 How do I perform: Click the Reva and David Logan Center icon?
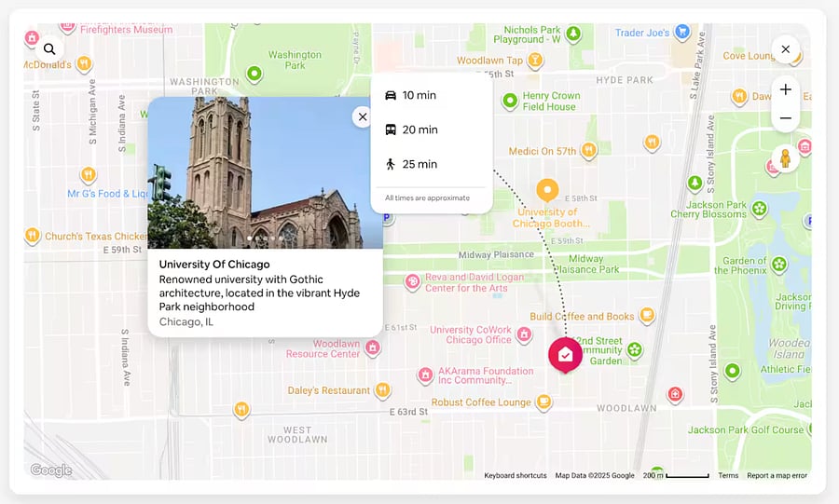pyautogui.click(x=412, y=281)
